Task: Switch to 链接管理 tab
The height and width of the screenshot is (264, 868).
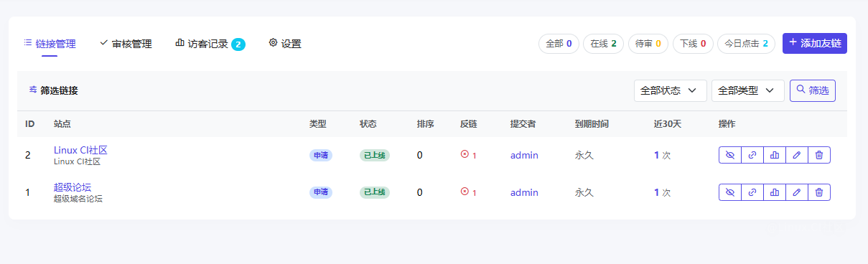Action: pyautogui.click(x=50, y=44)
